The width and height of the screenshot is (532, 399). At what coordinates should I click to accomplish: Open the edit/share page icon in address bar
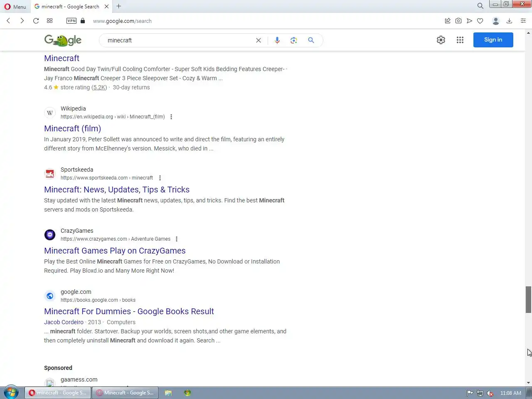[448, 21]
